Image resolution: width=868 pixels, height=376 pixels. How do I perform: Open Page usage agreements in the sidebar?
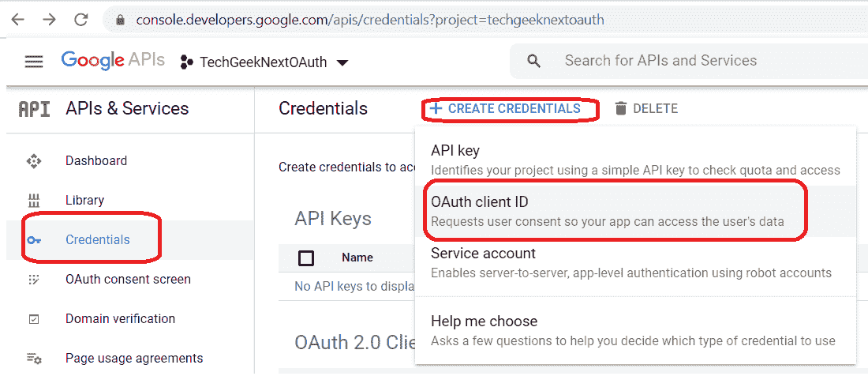[x=130, y=359]
